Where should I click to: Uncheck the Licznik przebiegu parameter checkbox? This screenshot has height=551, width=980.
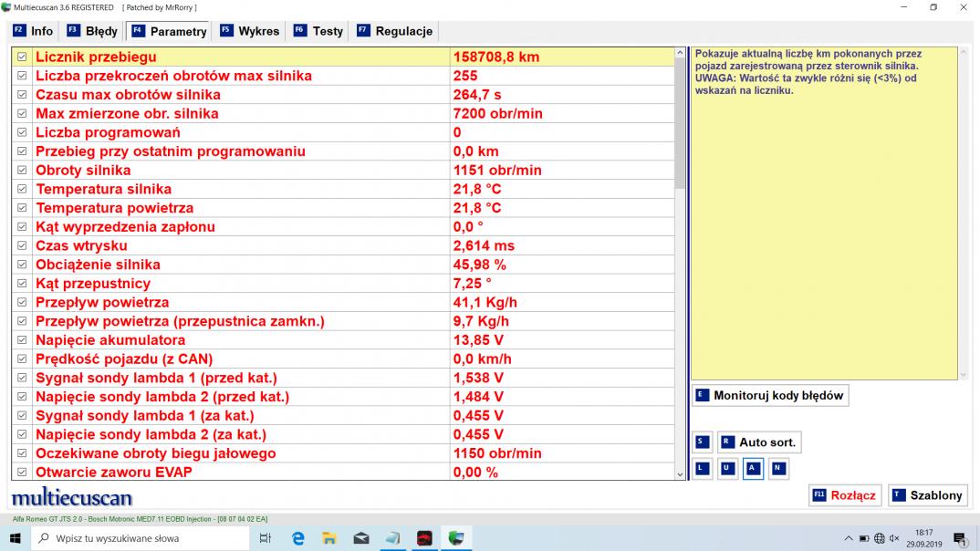point(22,57)
